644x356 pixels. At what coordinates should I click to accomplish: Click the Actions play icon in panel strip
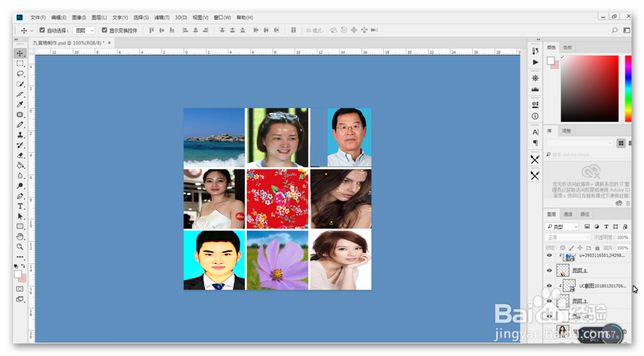(535, 62)
